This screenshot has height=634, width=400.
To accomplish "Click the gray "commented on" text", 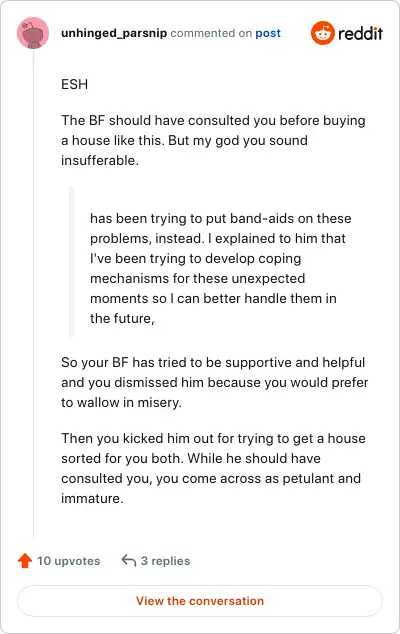I will click(211, 33).
